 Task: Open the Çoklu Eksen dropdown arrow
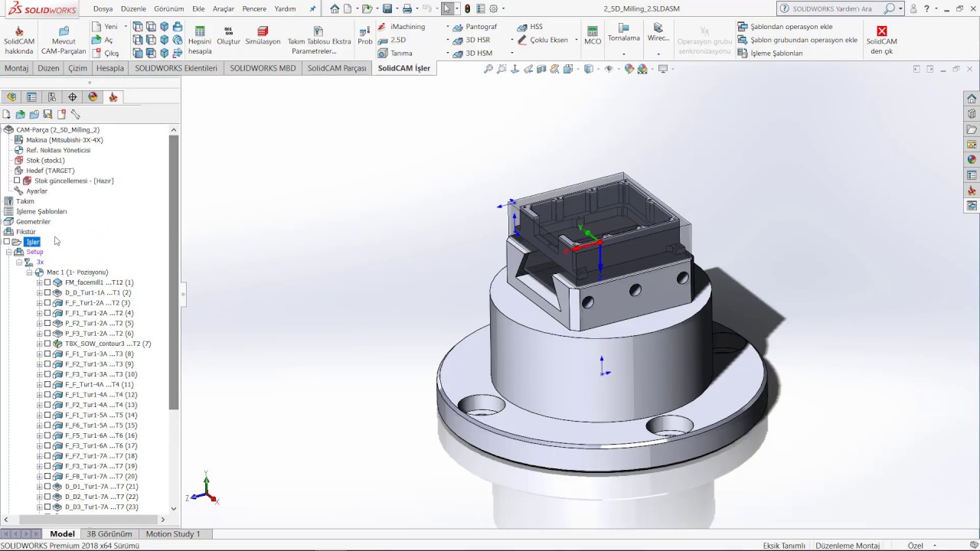pos(576,40)
